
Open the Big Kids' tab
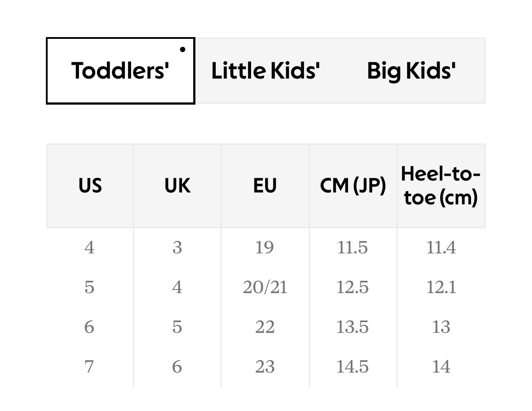tap(411, 71)
